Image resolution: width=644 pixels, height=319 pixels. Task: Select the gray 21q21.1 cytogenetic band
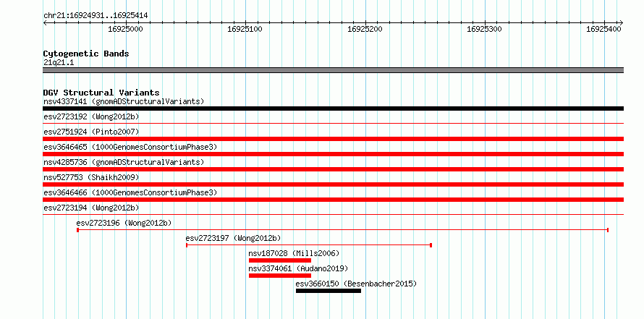click(333, 70)
